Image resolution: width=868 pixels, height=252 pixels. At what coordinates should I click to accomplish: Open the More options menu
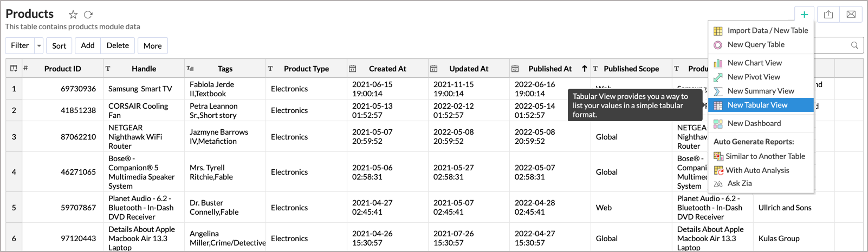(x=153, y=46)
